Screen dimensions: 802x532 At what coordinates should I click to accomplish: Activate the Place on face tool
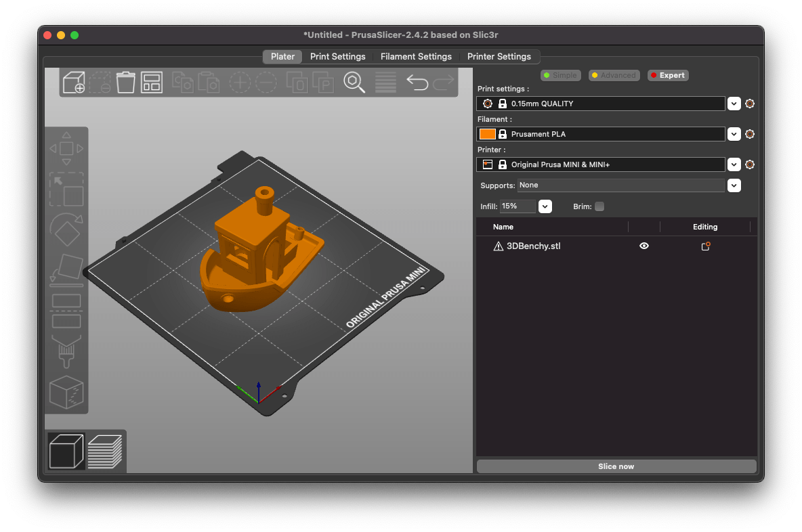coord(66,269)
